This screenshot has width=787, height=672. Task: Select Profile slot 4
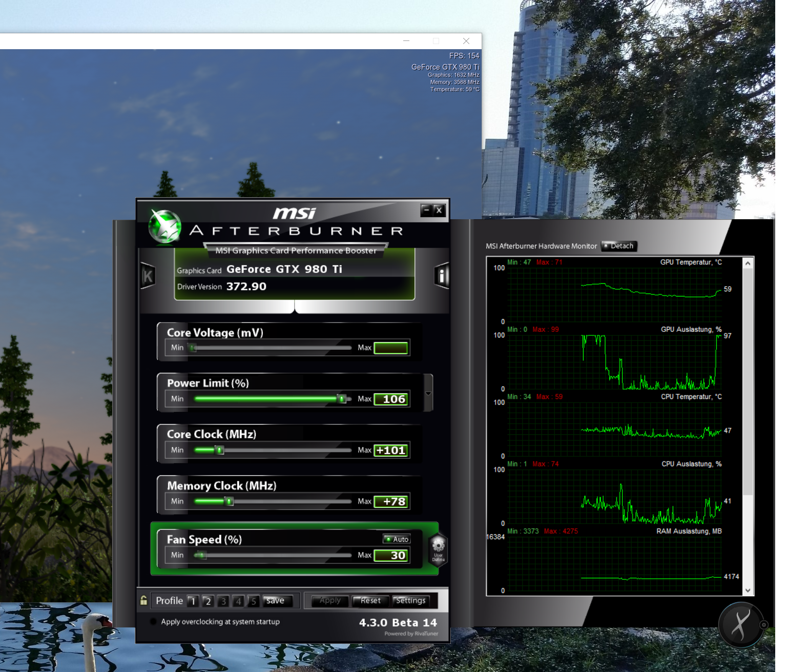pyautogui.click(x=238, y=601)
